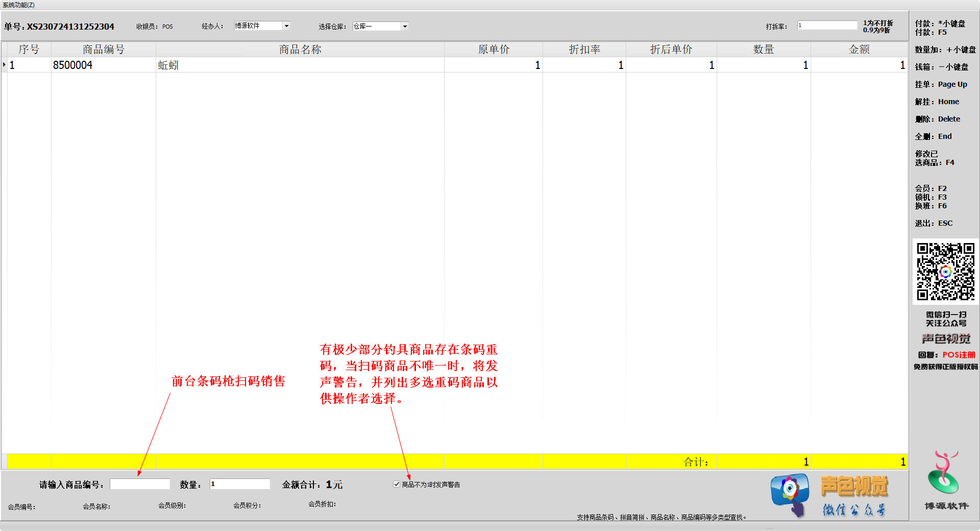Click the row indicator arrow for row 1
980x531 pixels.
(5, 65)
